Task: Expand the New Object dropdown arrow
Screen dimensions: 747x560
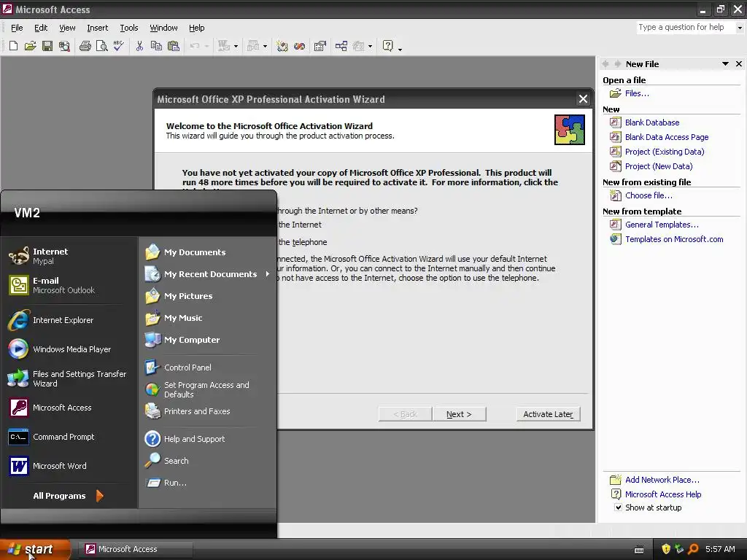Action: [x=370, y=46]
